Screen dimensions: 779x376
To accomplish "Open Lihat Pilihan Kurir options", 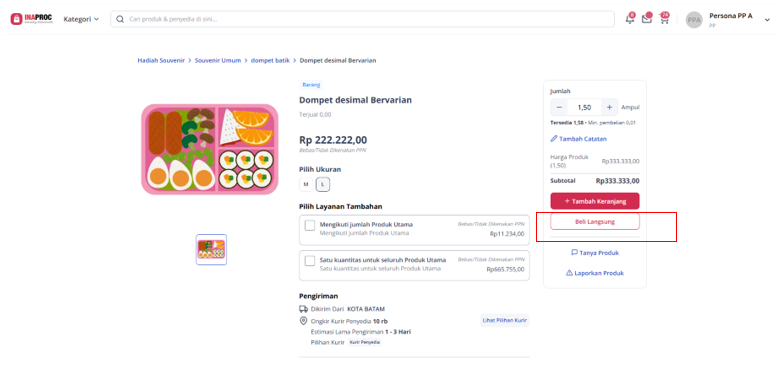I will coord(505,320).
